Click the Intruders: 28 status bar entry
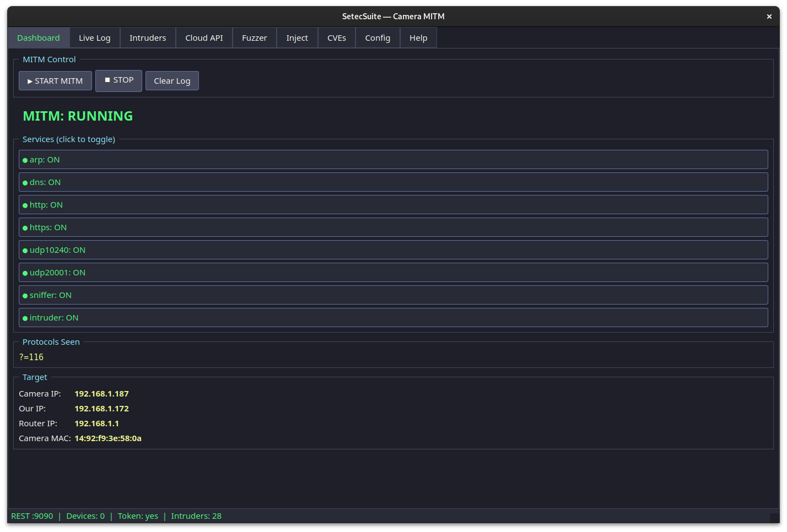The width and height of the screenshot is (787, 532). click(x=196, y=516)
